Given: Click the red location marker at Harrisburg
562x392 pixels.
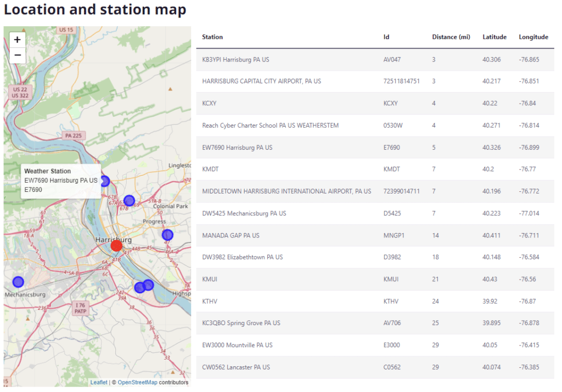Looking at the screenshot, I should point(116,246).
